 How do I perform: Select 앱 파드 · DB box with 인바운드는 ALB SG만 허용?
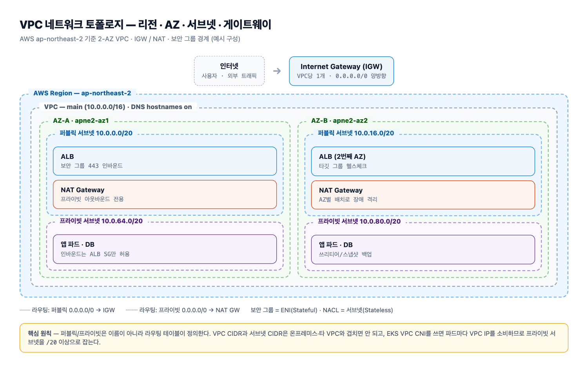(165, 249)
